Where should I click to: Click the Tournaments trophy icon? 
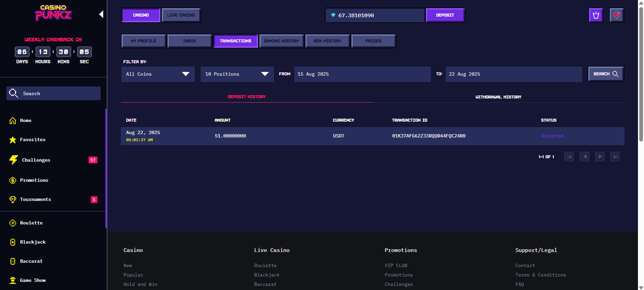coord(13,199)
